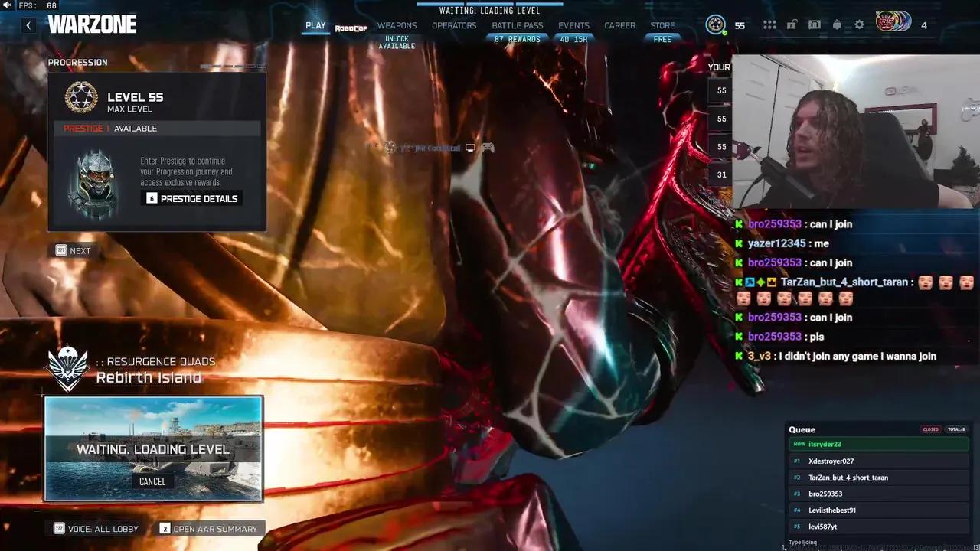Click the queue CLOSED status badge
The image size is (980, 551).
(930, 429)
